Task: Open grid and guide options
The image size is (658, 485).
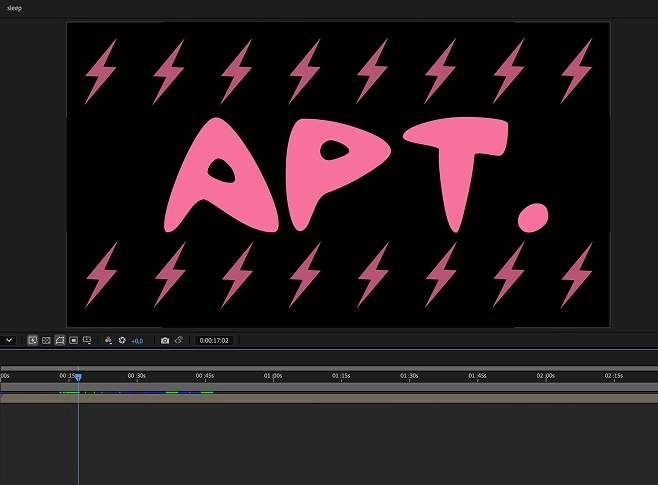Action: pos(88,340)
